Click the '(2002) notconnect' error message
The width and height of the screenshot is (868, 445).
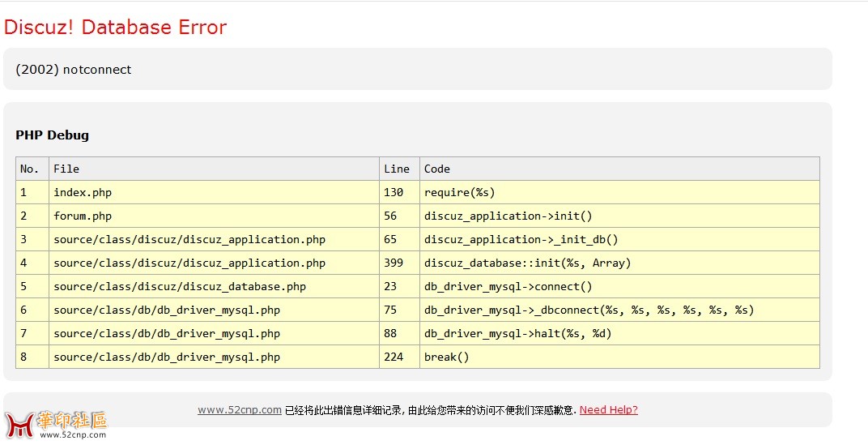(x=74, y=70)
